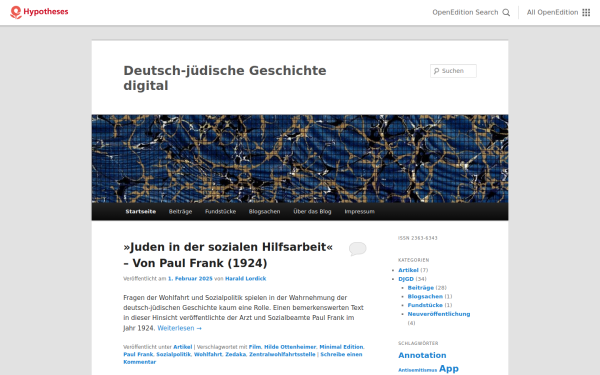This screenshot has height=375, width=600.
Task: Open author link Harald Lordick
Action: coord(245,279)
